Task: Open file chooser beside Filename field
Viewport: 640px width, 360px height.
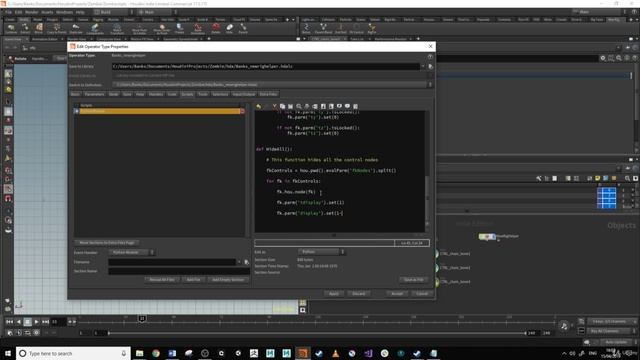Action: [x=247, y=262]
